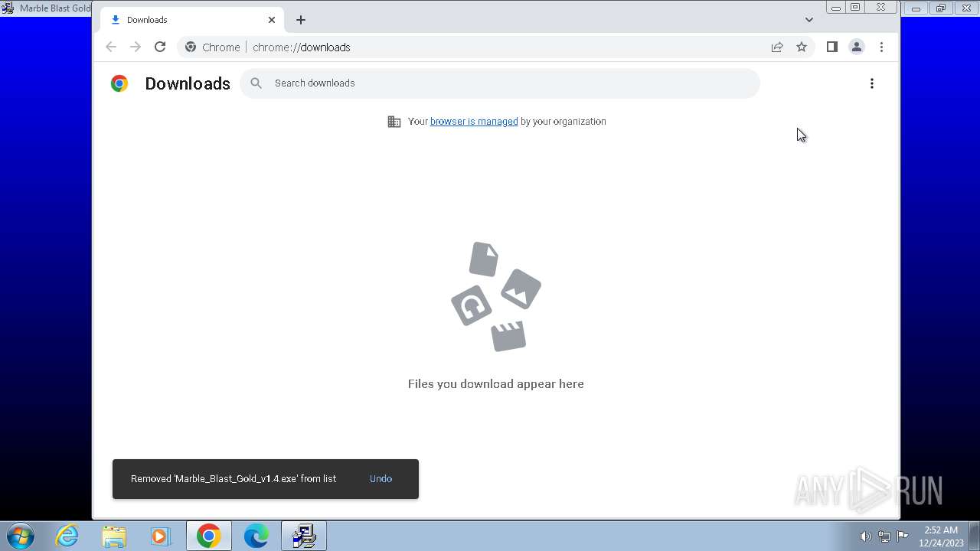Click the Chrome site info icon
This screenshot has width=980, height=551.
click(191, 47)
